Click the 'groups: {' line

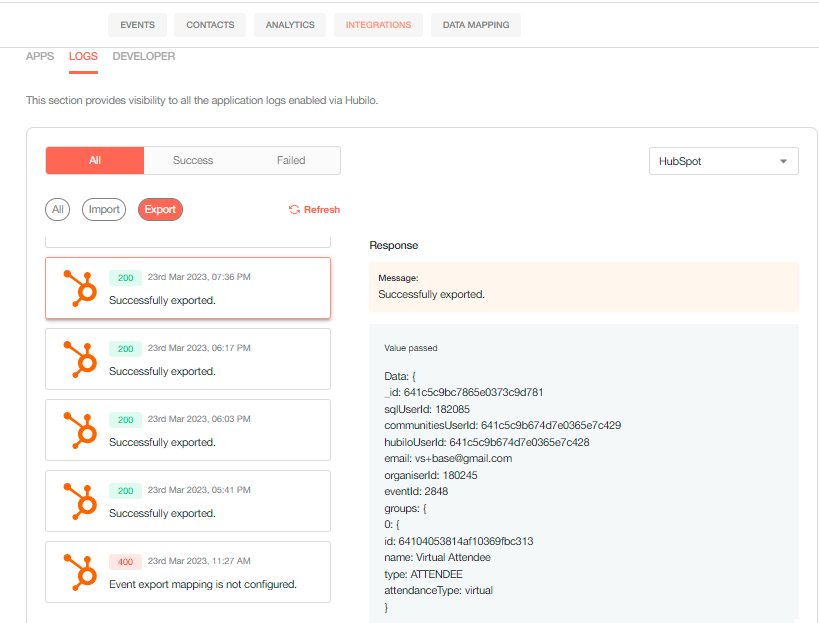pyautogui.click(x=405, y=508)
